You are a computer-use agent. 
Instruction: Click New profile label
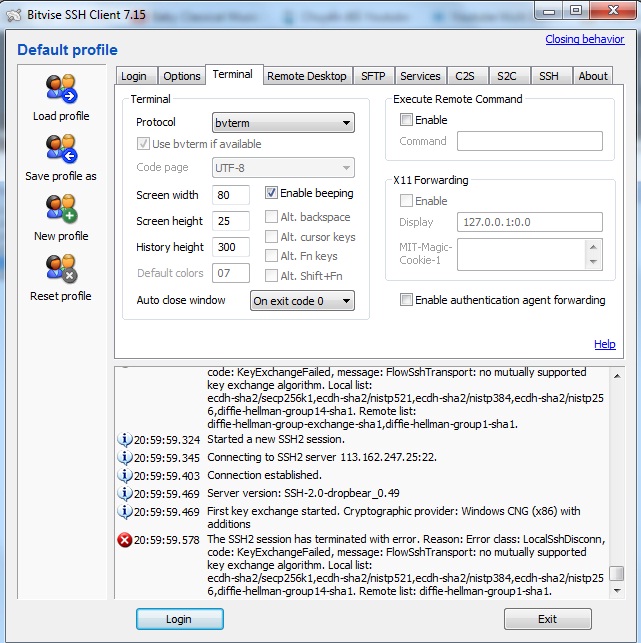point(61,236)
